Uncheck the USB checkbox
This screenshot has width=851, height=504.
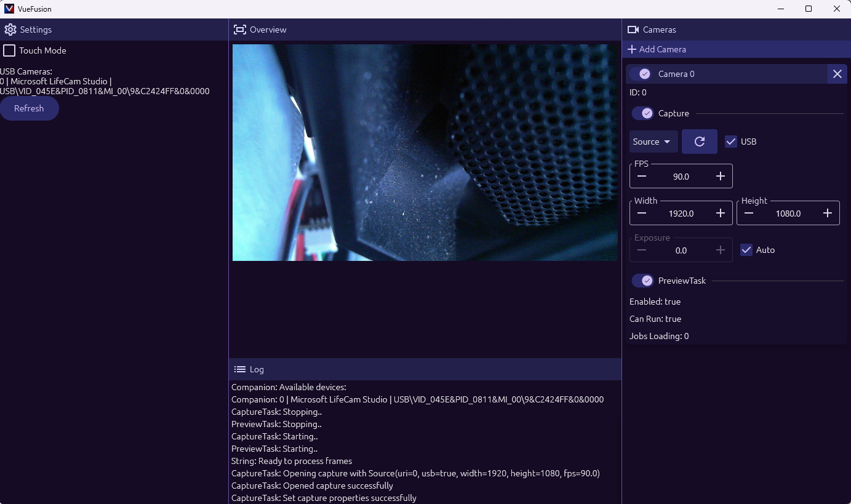tap(731, 142)
